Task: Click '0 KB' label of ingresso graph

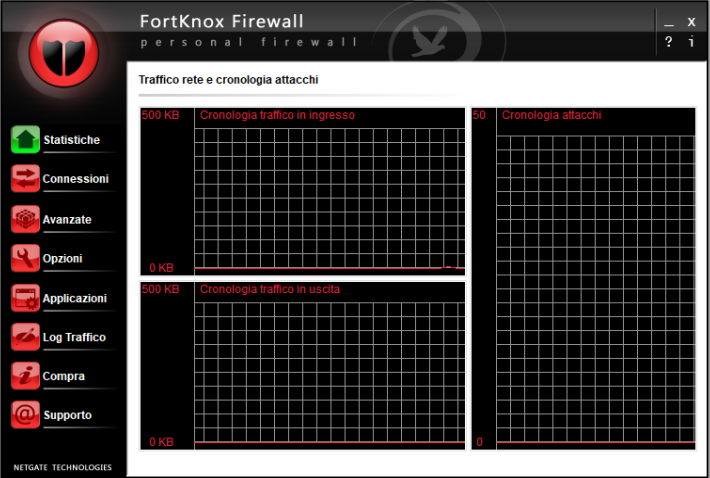Action: (162, 268)
